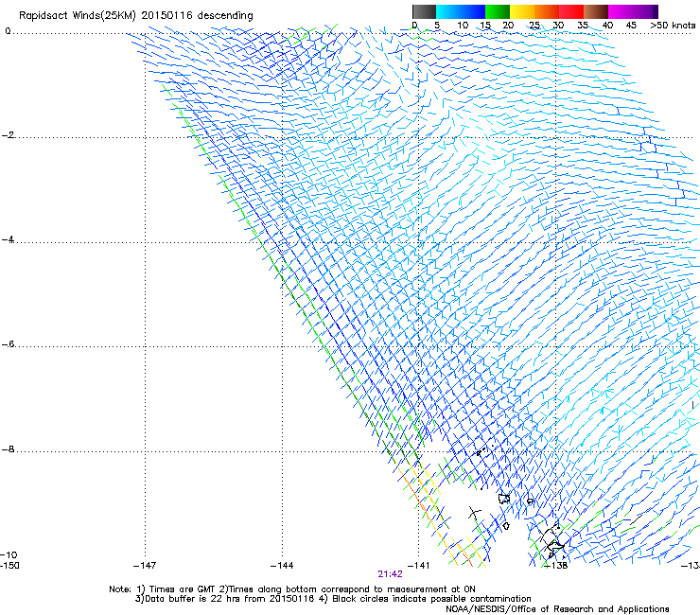Click the '-8' latitude axis label
700x615 pixels.
[x=9, y=449]
